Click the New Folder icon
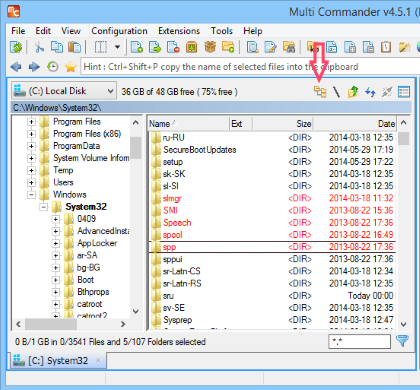This screenshot has width=420, height=390. pos(228,47)
